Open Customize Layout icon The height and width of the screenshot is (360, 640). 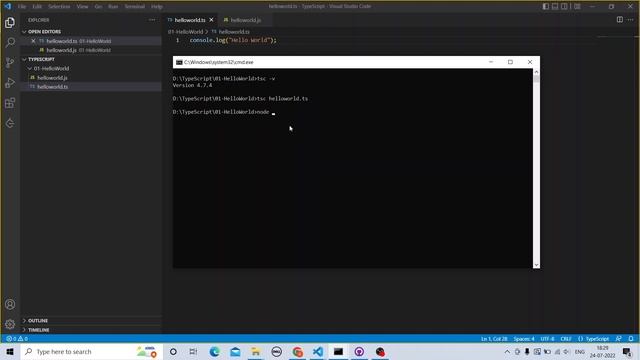(x=577, y=6)
